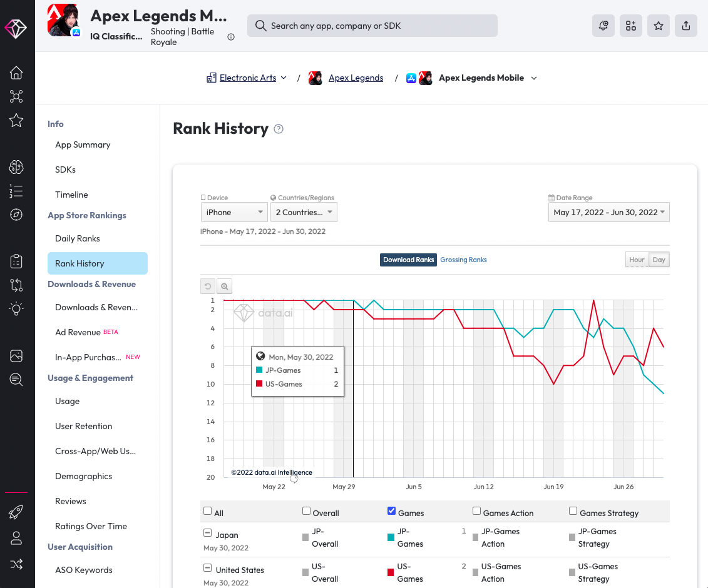Click the info icon next to Battle Royale
Viewport: 708px width, 588px height.
(x=231, y=37)
